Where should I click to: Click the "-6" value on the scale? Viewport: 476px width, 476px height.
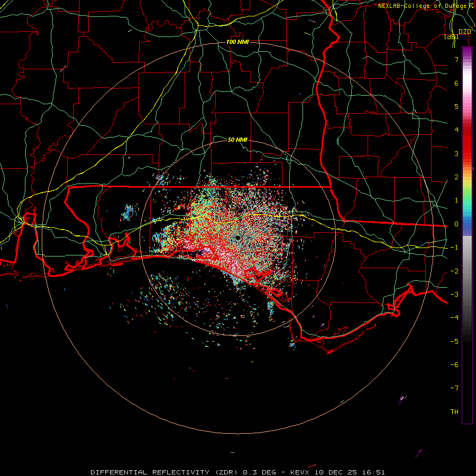(x=454, y=365)
